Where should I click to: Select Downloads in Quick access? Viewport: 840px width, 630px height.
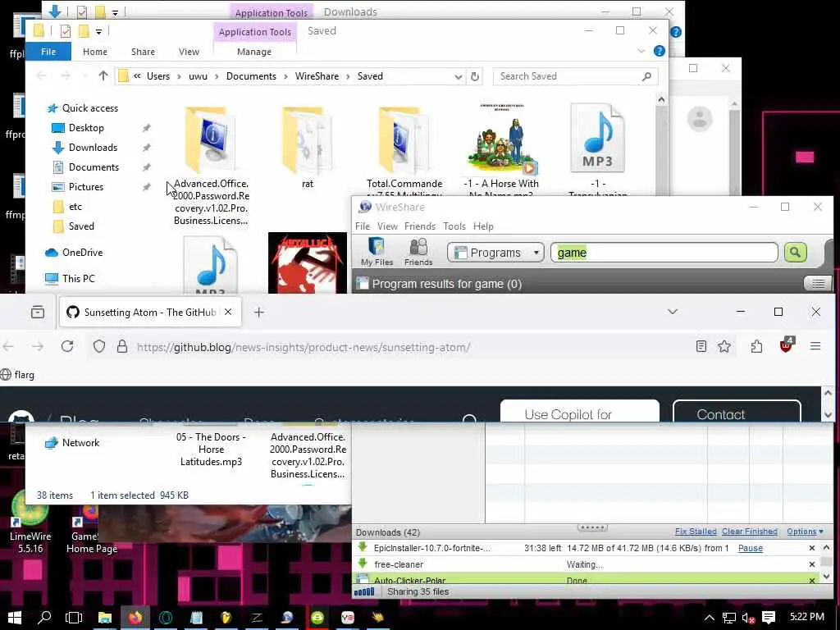pos(93,148)
